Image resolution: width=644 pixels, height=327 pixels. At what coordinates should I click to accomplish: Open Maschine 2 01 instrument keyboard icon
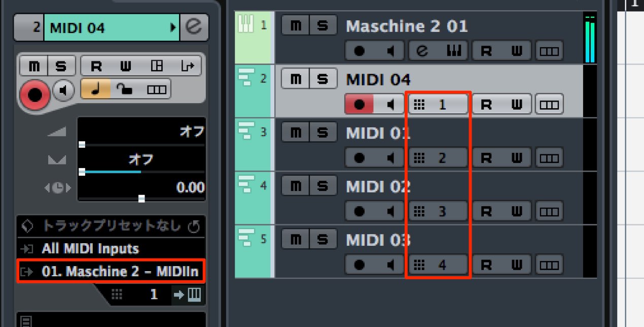(453, 51)
